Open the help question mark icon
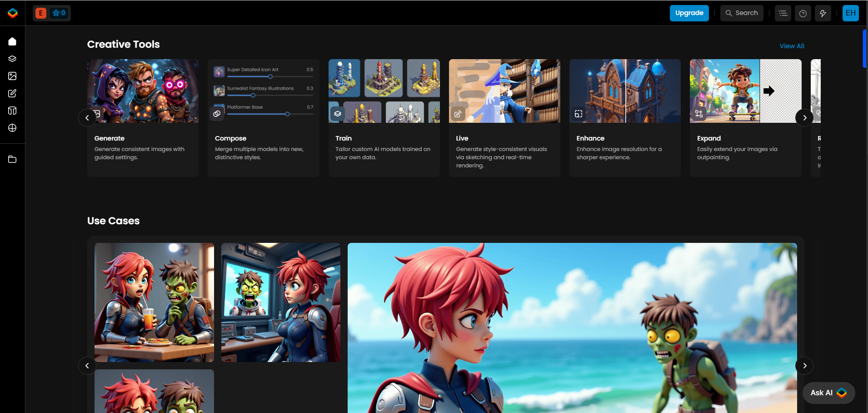Screen dimensions: 868x413 [803, 13]
